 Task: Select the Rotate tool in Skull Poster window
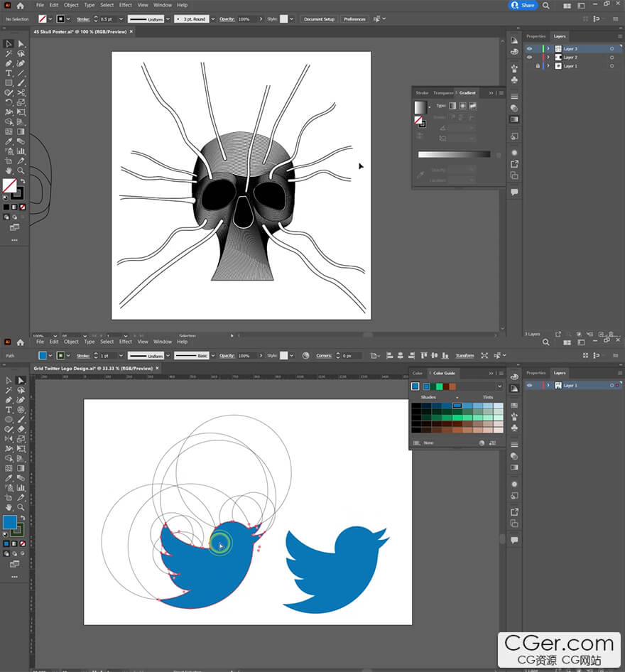click(x=8, y=102)
